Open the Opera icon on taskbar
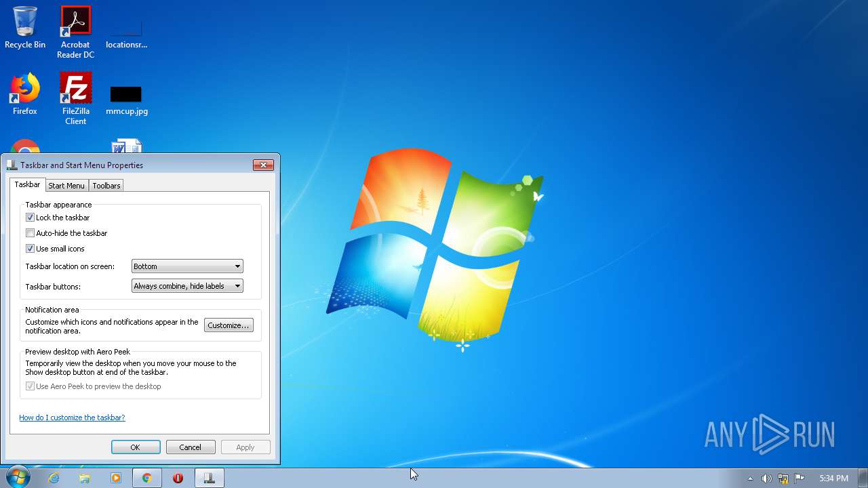The height and width of the screenshot is (488, 868). click(178, 478)
